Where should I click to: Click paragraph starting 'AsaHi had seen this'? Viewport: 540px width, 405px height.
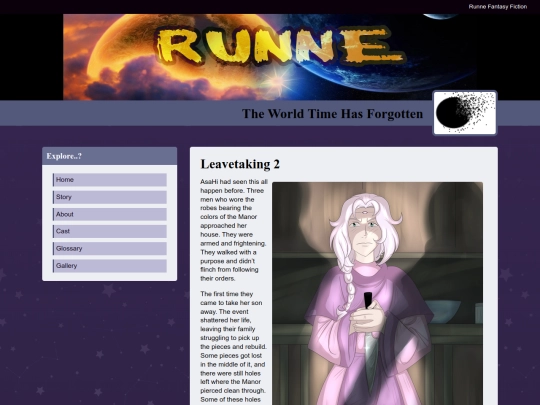click(x=234, y=230)
